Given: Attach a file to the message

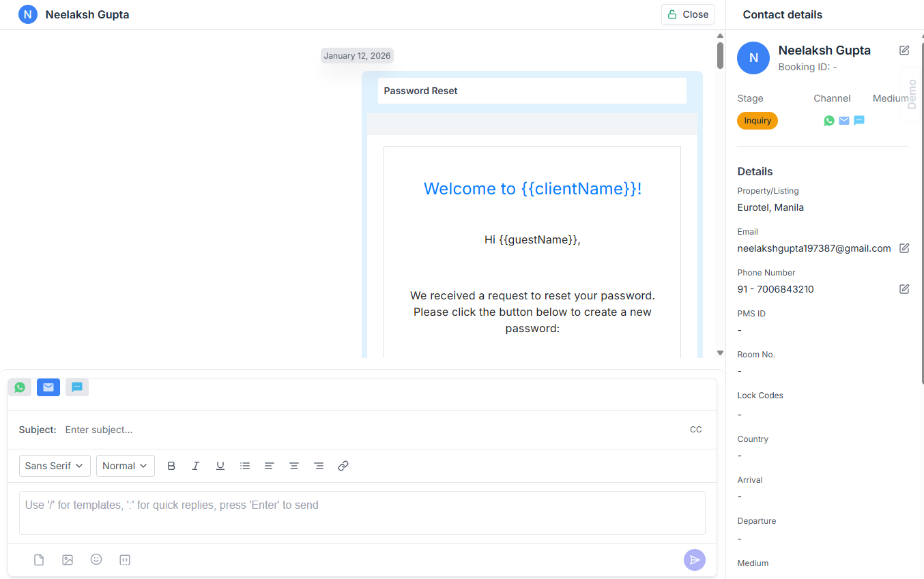Looking at the screenshot, I should (x=39, y=559).
